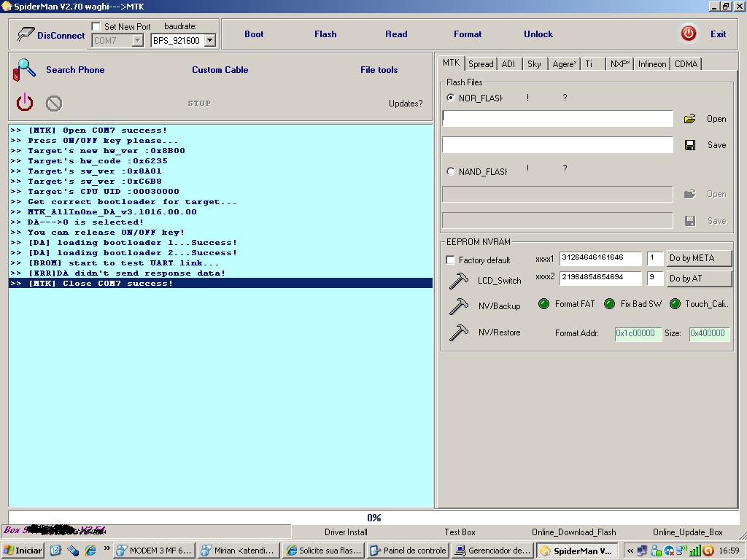Click the Format Addr 0x1c00000 field
The height and width of the screenshot is (560, 747).
click(638, 333)
